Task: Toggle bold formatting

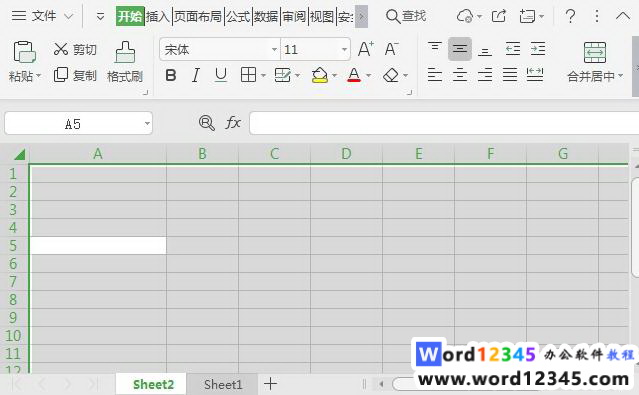Action: [171, 75]
